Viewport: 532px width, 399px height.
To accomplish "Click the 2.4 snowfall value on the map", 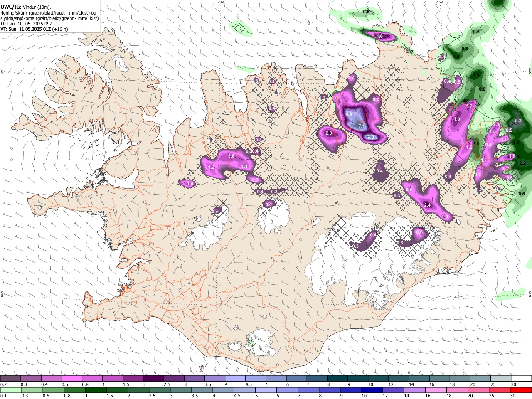I will (x=427, y=205).
